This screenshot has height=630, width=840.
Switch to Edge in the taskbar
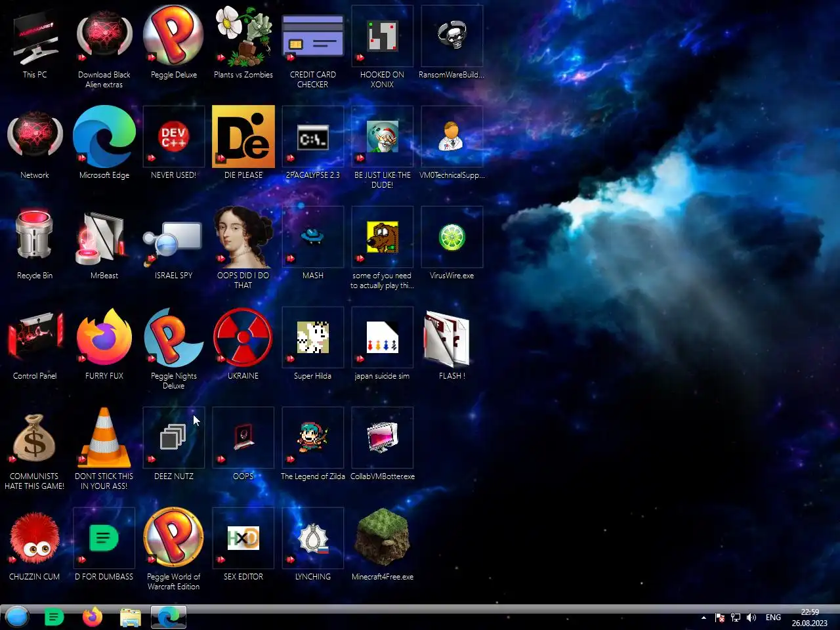(169, 617)
